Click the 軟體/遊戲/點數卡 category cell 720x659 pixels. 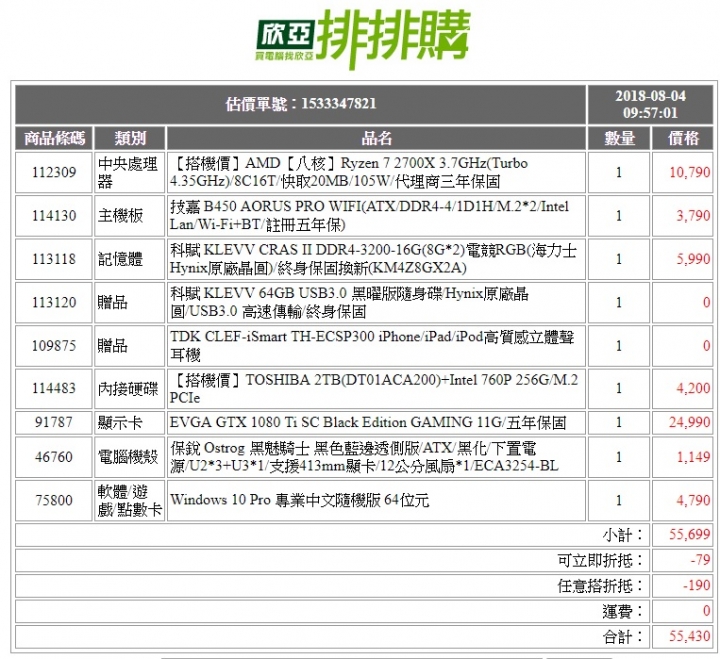point(129,500)
